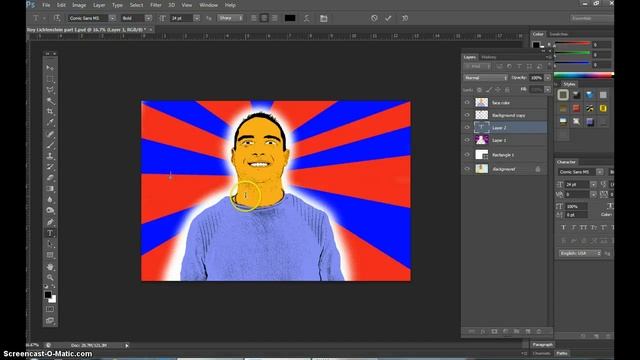Open the workspace Essentials dropdown
Viewport: 640px width, 360px height.
click(x=592, y=18)
